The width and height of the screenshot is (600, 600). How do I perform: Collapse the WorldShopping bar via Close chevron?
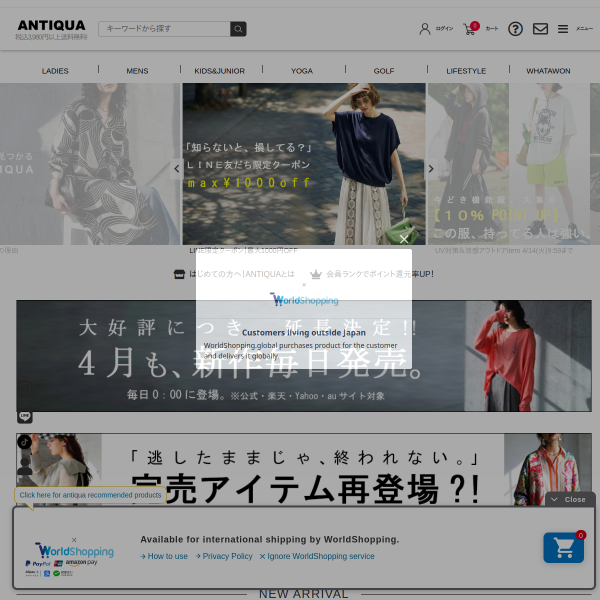click(570, 499)
